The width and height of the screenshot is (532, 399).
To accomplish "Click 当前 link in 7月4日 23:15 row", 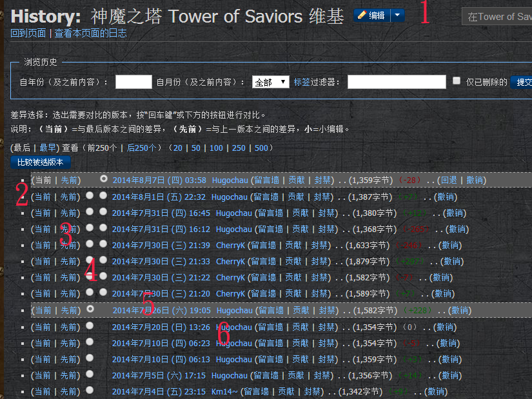I will click(43, 391).
